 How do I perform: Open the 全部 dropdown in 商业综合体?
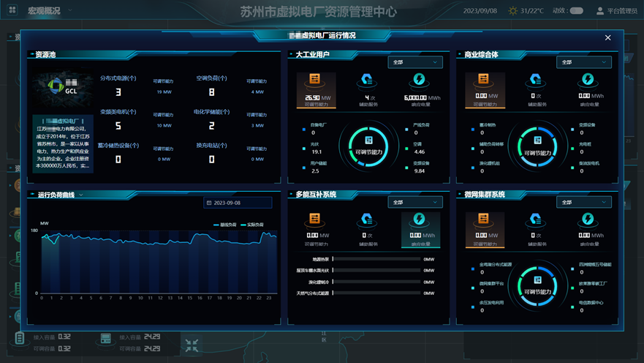[583, 62]
